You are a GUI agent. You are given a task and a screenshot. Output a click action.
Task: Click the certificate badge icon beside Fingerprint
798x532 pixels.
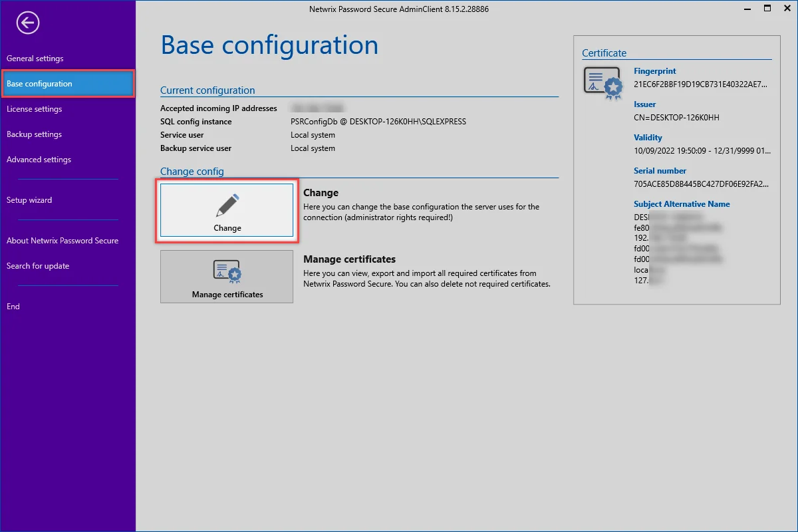point(603,84)
